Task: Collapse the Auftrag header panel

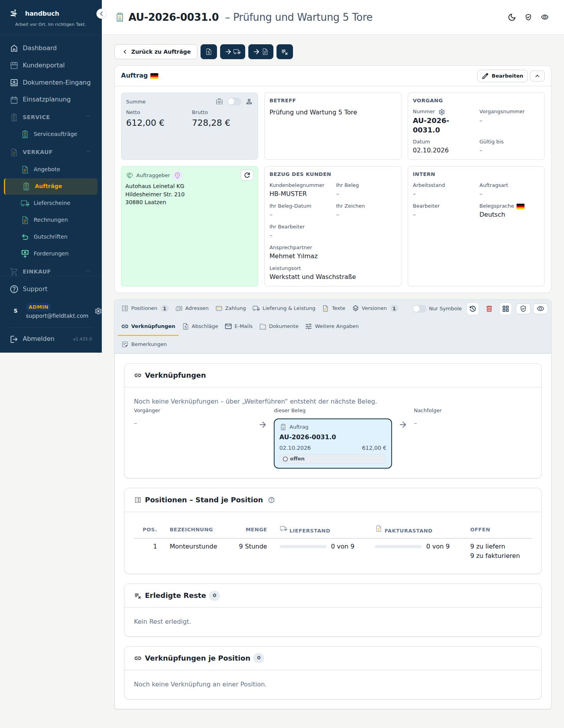Action: point(537,76)
